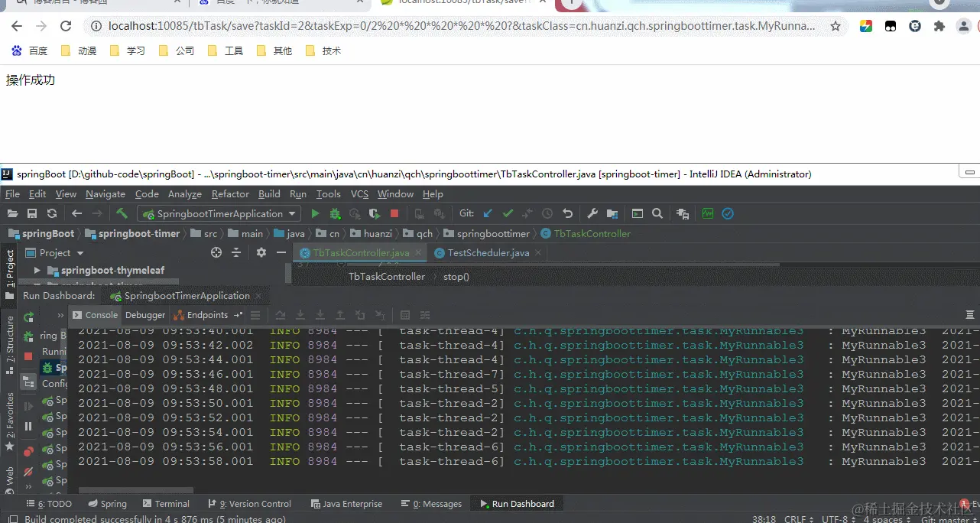
Task: Open the Refactor menu
Action: click(x=230, y=194)
